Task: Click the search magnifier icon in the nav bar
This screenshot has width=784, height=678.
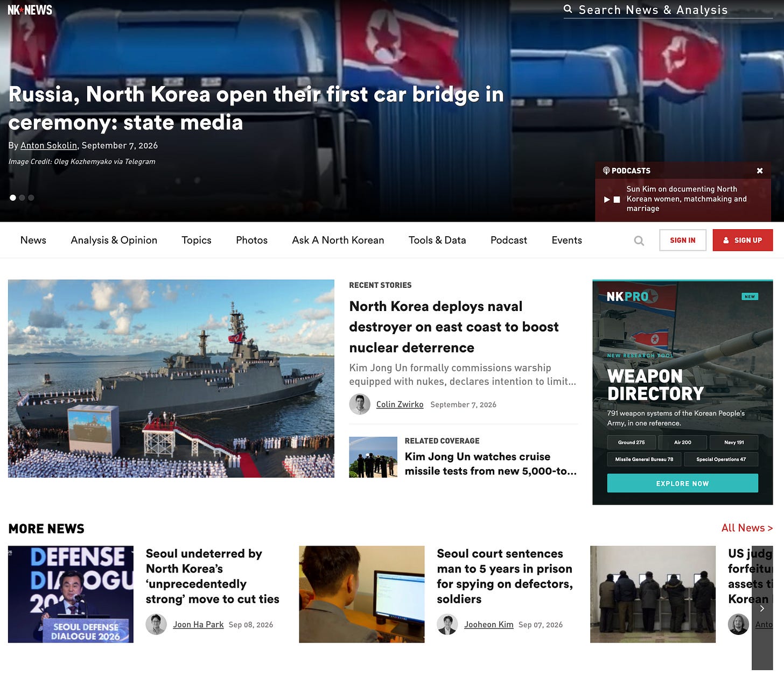Action: coord(639,241)
